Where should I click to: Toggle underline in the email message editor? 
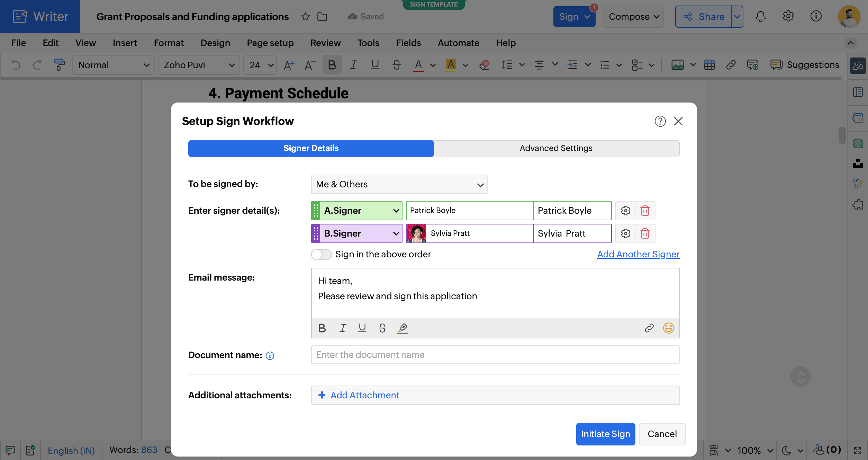click(x=362, y=328)
